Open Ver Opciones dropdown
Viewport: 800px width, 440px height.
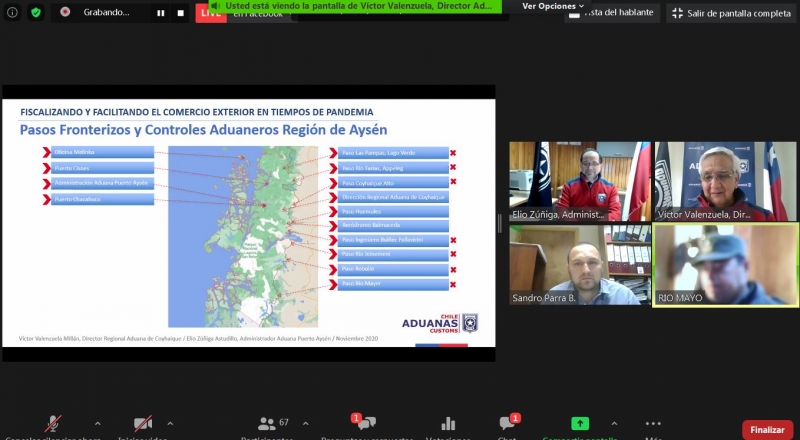click(x=553, y=6)
